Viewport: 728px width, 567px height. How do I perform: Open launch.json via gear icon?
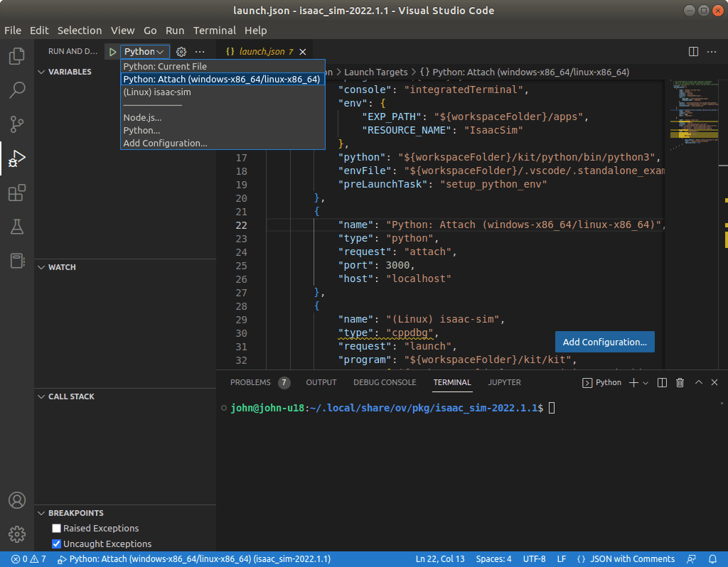(181, 52)
